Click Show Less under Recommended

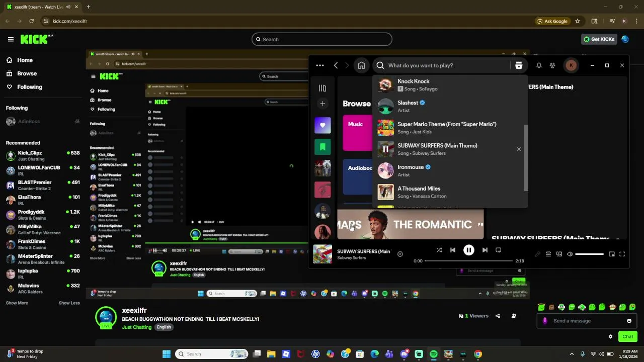point(69,303)
